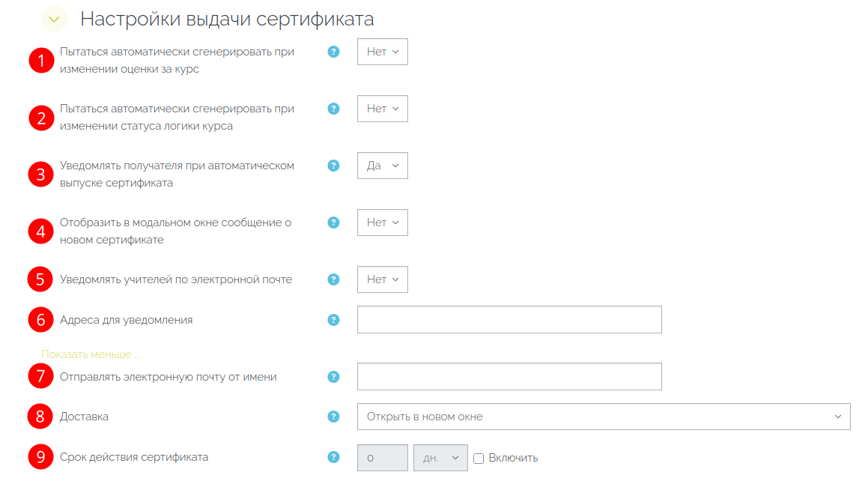Screen dimensions: 868x484
Task: Expand "Доставка" dropdown showing "Открыть в новом окне"
Action: [603, 417]
